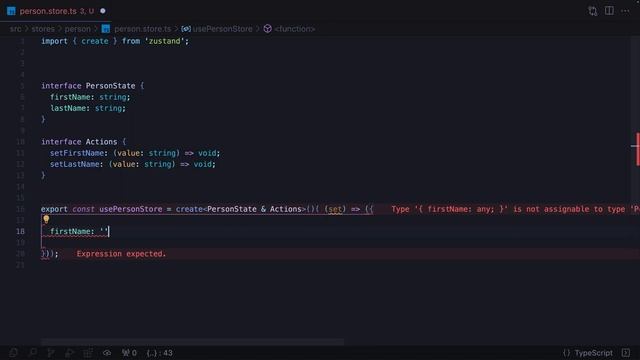Click the horizontal scrollbar below the editor
Image resolution: width=640 pixels, height=360 pixels.
click(x=192, y=342)
